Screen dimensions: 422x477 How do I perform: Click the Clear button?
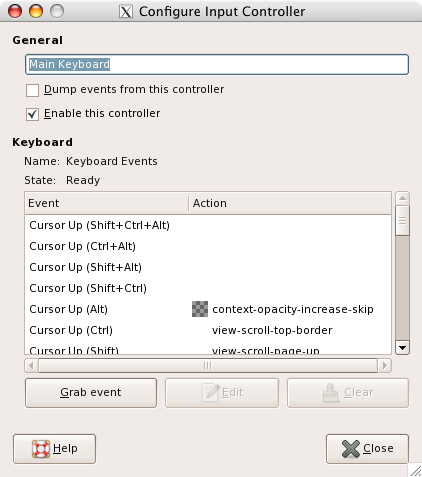[x=348, y=393]
